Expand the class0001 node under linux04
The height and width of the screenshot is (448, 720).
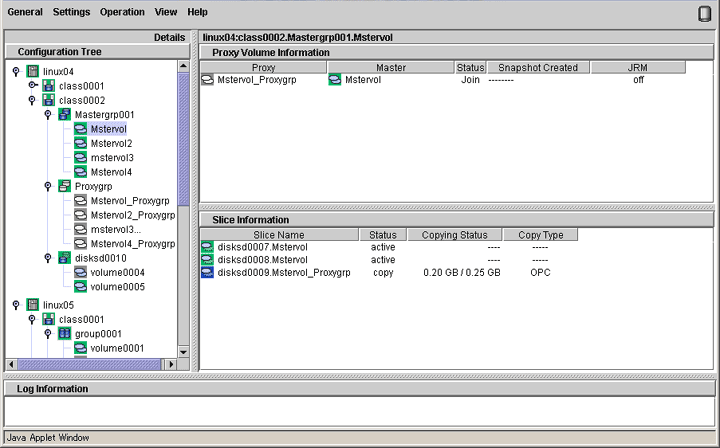pos(32,86)
